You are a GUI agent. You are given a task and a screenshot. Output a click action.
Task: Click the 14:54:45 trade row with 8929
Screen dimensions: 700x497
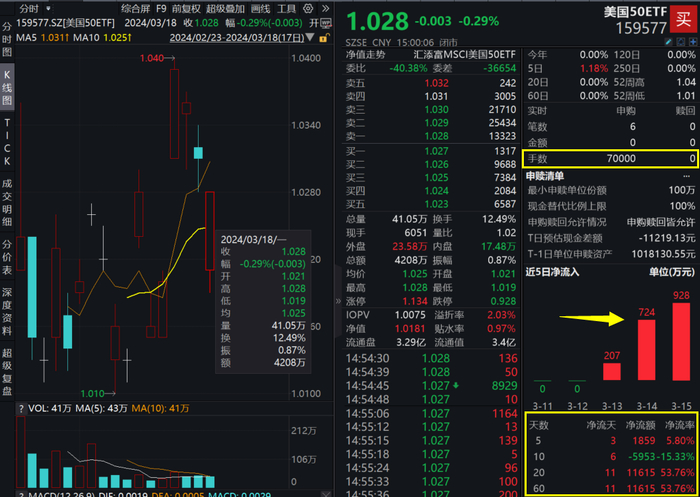tap(431, 386)
